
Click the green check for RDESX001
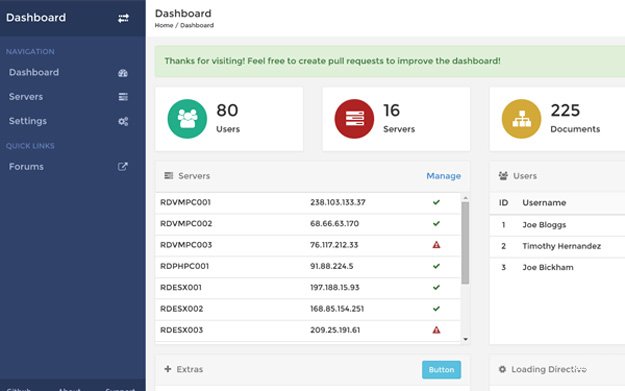pos(436,287)
